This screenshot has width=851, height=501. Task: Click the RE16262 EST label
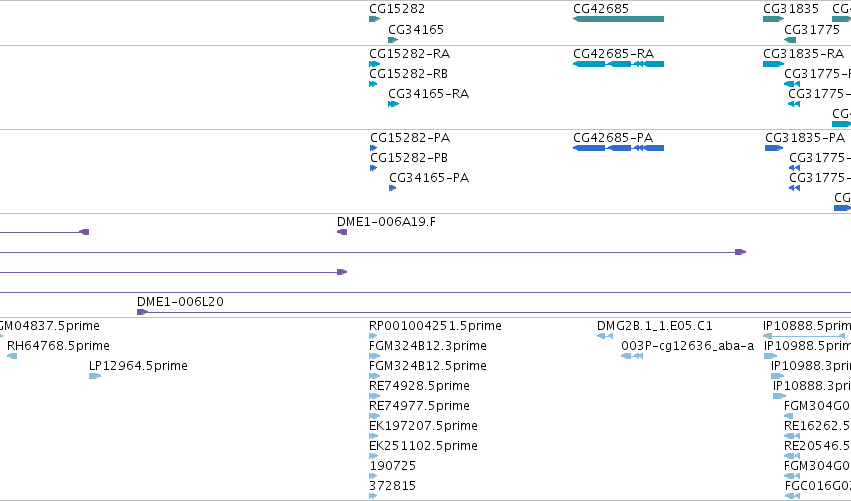click(817, 426)
